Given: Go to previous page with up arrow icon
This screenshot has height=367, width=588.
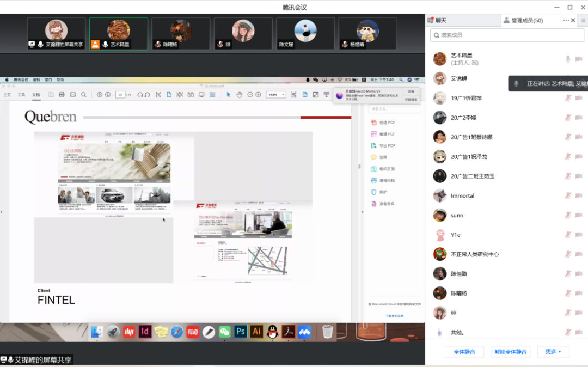Looking at the screenshot, I should click(100, 95).
